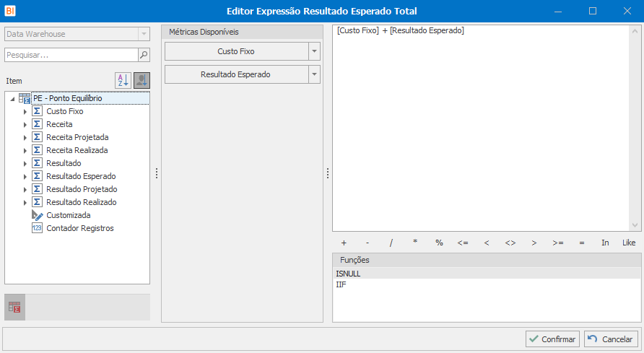Click the PE - Ponto Equilíbrio table icon
Viewport: 644px width, 353px height.
(x=25, y=98)
